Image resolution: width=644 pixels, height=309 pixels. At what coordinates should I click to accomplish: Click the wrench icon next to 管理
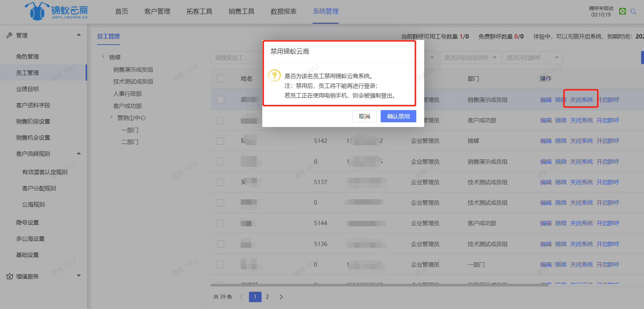point(9,35)
